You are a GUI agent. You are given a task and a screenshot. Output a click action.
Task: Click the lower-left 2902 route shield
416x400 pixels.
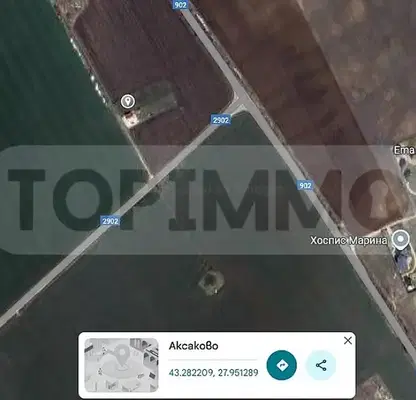(x=110, y=221)
